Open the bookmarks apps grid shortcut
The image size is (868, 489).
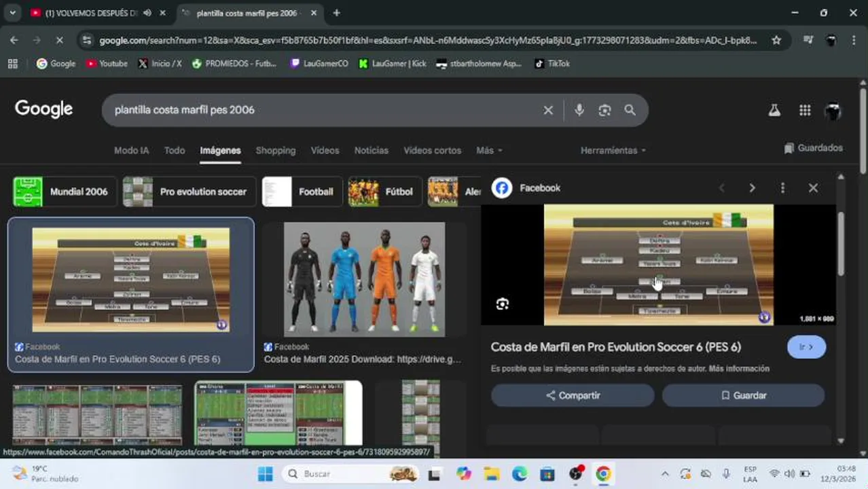(x=12, y=64)
